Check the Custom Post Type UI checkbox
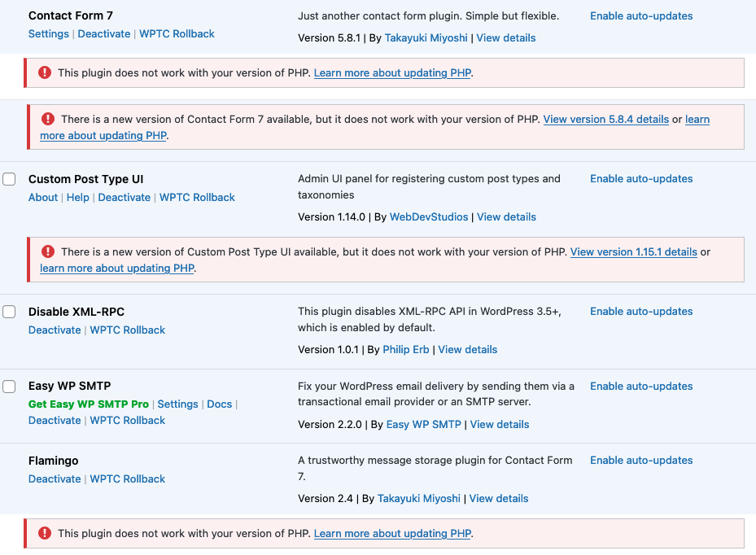 [x=9, y=178]
